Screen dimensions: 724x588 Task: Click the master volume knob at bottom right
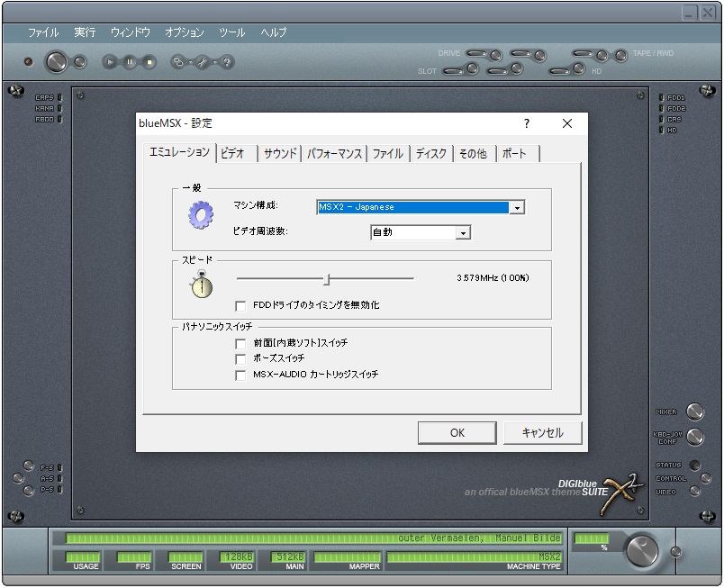pyautogui.click(x=642, y=550)
